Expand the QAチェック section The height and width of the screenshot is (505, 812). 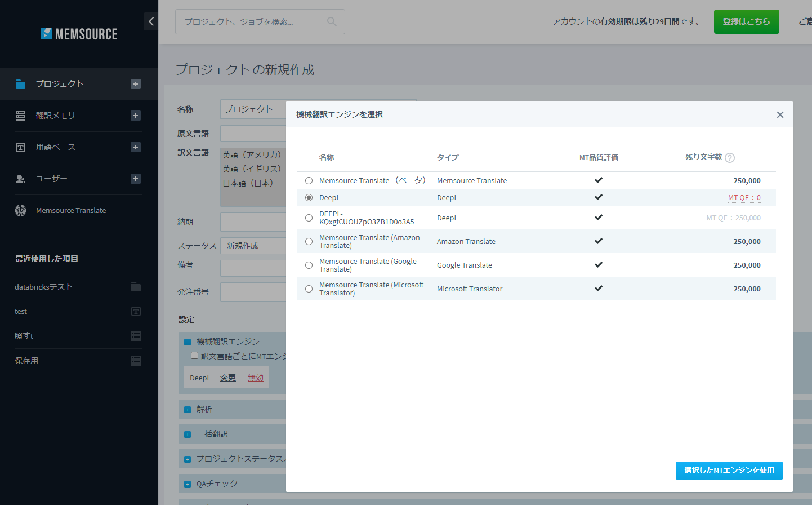coord(188,484)
